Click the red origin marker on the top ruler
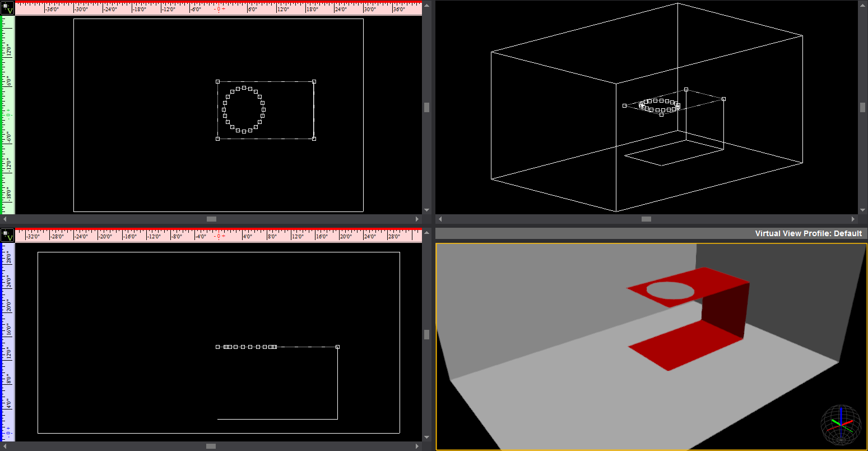The height and width of the screenshot is (451, 868). click(x=218, y=8)
